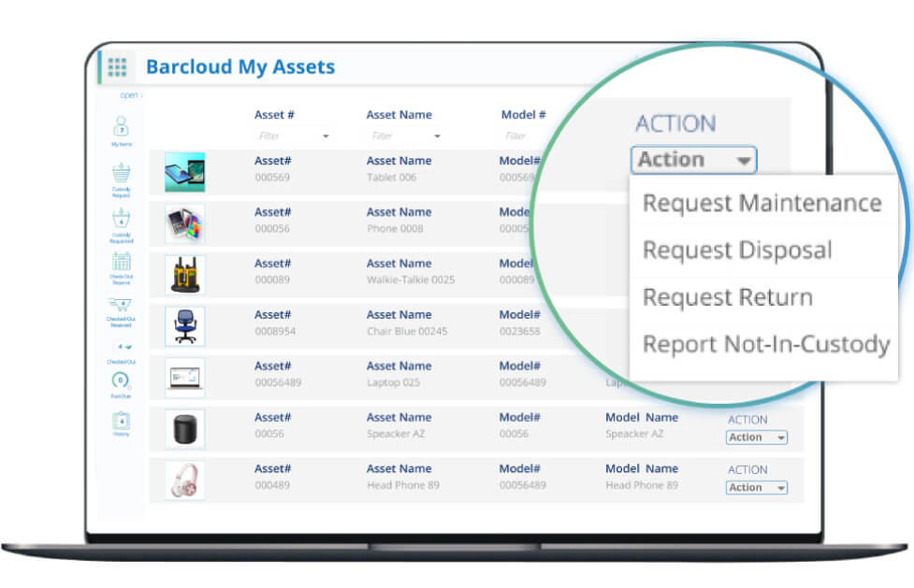Select asset number 0008954

(275, 331)
